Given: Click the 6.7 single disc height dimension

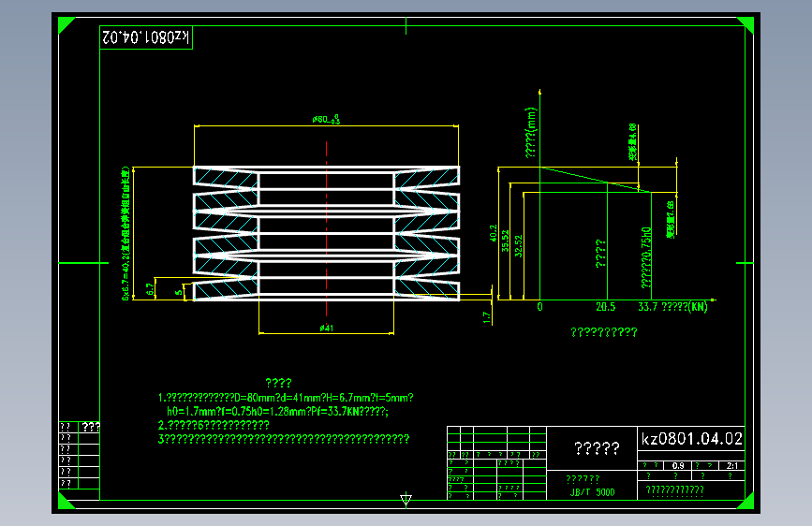Looking at the screenshot, I should click(x=150, y=289).
